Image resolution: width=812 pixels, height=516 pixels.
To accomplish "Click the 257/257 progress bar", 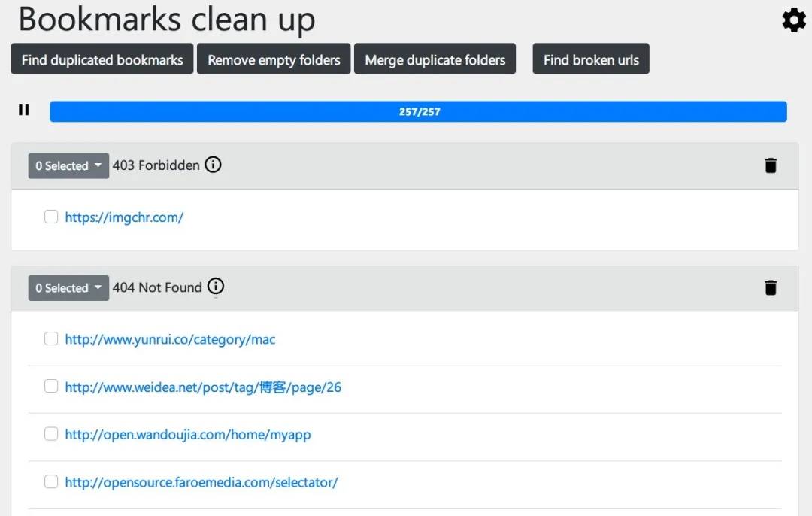I will [418, 111].
